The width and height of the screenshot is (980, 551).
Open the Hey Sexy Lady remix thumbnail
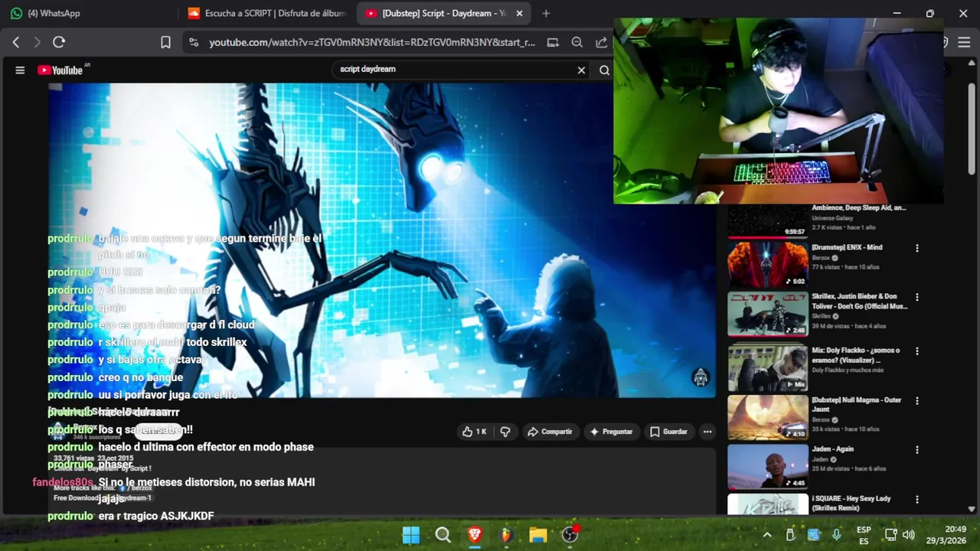point(767,504)
